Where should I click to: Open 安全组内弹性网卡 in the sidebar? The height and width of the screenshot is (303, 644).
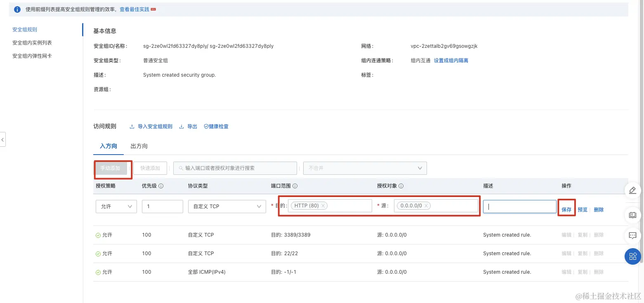point(32,56)
